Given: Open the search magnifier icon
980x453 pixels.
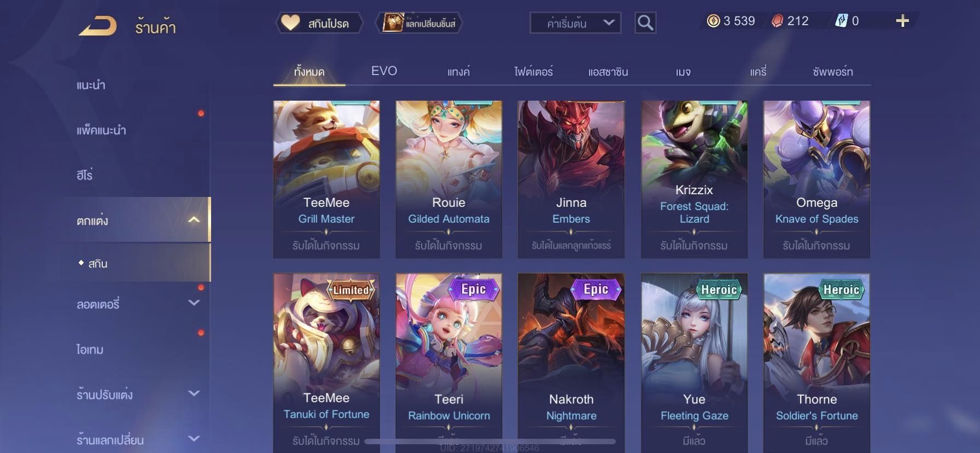Looking at the screenshot, I should click(645, 23).
